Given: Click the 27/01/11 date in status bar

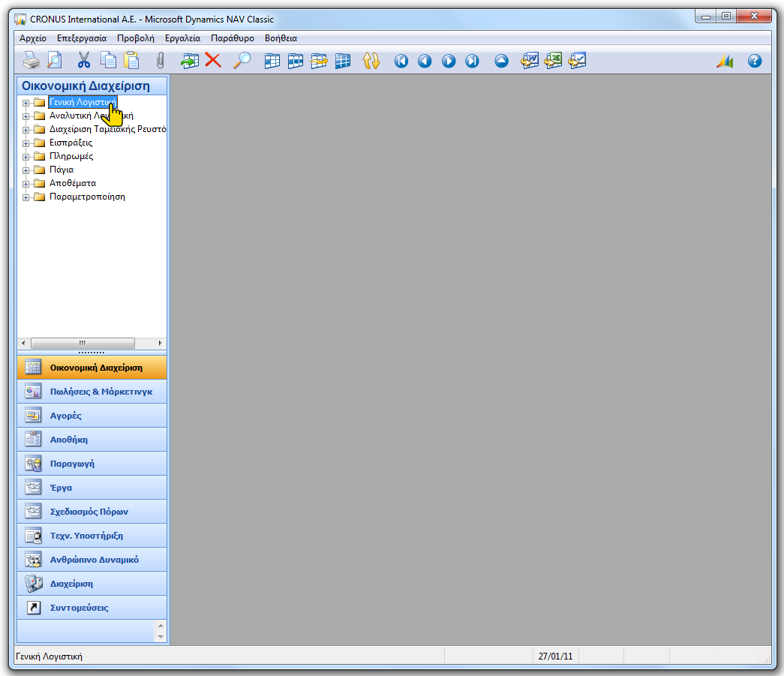Looking at the screenshot, I should tap(555, 656).
